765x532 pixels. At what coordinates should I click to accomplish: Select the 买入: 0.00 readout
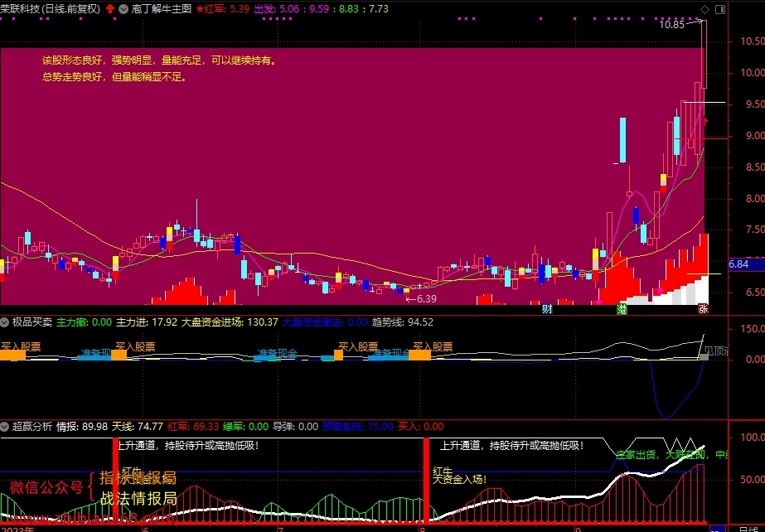click(x=421, y=427)
